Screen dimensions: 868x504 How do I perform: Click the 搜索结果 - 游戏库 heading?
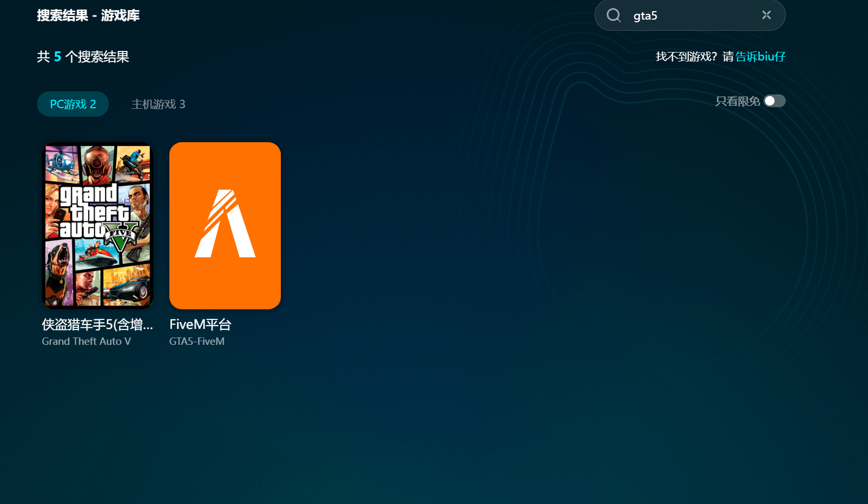[88, 16]
